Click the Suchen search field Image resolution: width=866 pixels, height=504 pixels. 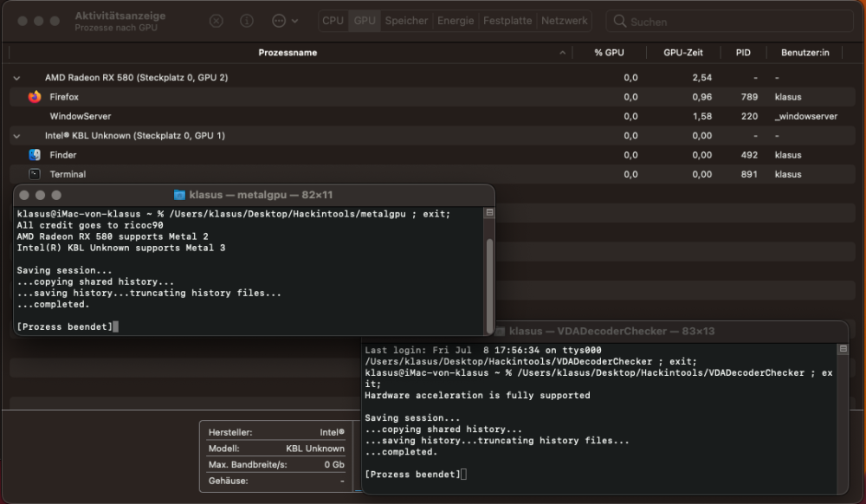pos(729,22)
